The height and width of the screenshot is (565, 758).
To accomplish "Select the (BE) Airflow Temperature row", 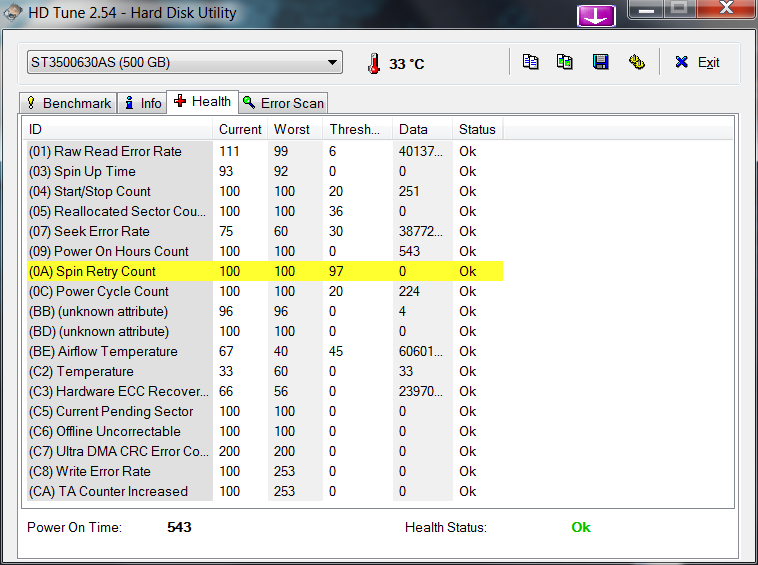I will 265,351.
